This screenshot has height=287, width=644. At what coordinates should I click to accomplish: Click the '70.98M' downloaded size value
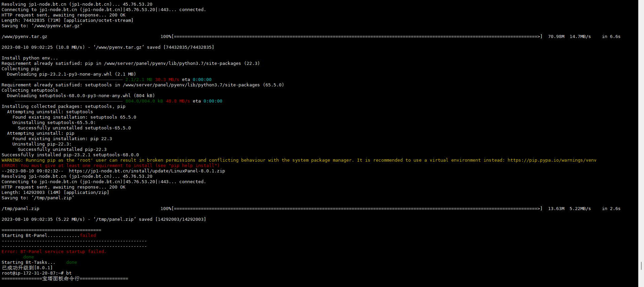[x=556, y=37]
